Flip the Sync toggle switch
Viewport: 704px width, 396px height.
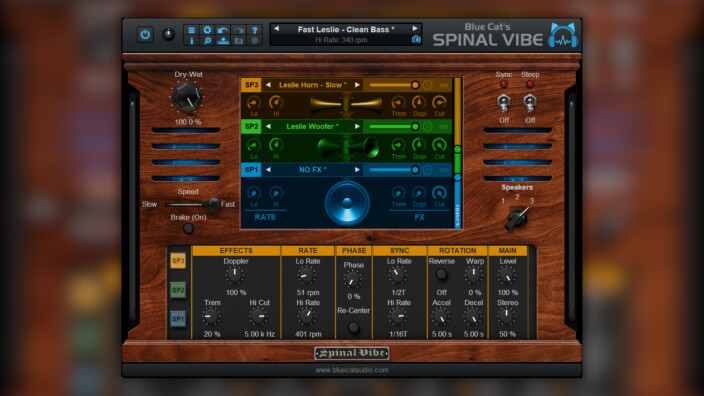point(504,103)
